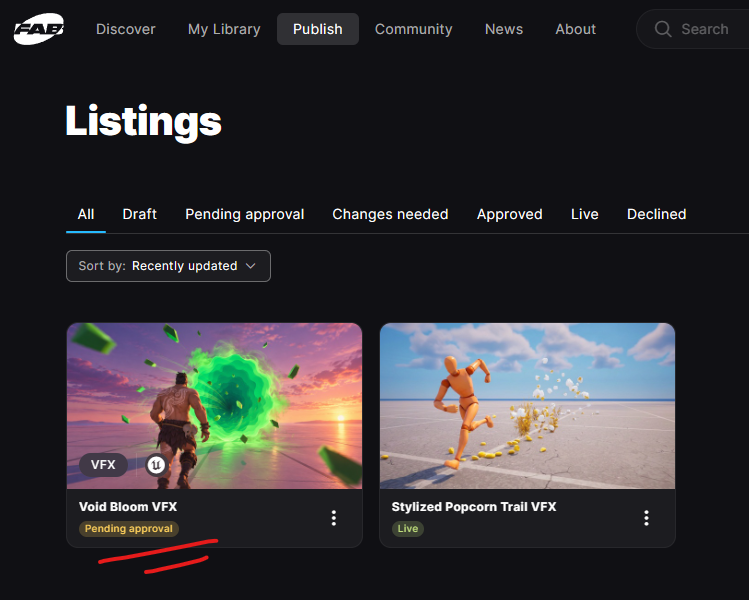Switch to the Declined tab
The width and height of the screenshot is (749, 600).
[656, 214]
